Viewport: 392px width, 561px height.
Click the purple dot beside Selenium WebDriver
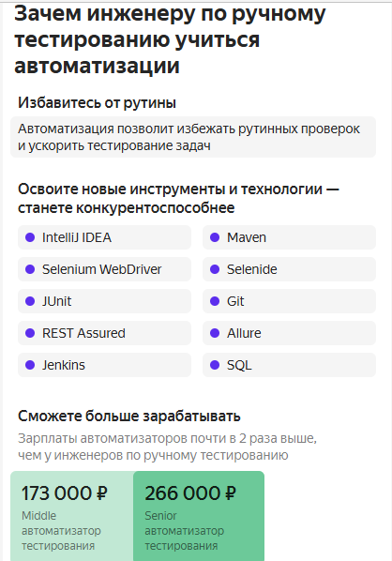coord(30,269)
